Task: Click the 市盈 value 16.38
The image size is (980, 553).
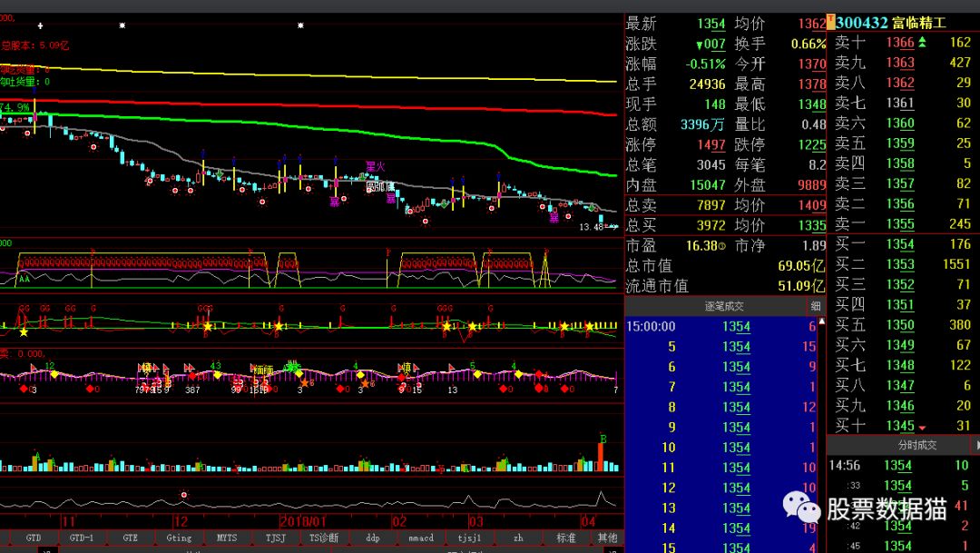Action: [701, 246]
